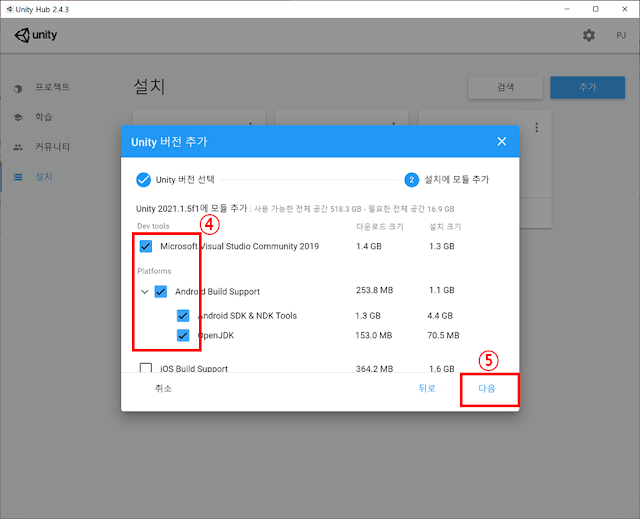Uncheck Microsoft Visual Studio Community 2019
This screenshot has width=640, height=519.
(146, 246)
